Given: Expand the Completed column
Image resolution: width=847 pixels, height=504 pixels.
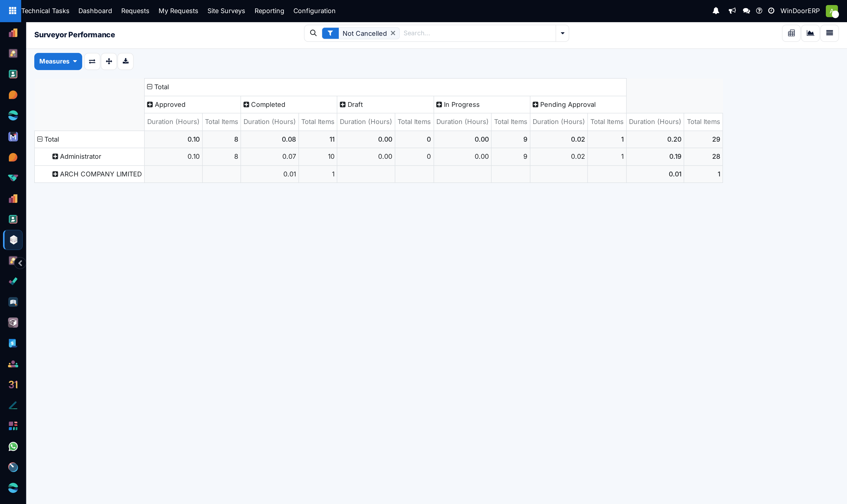Looking at the screenshot, I should (x=246, y=105).
